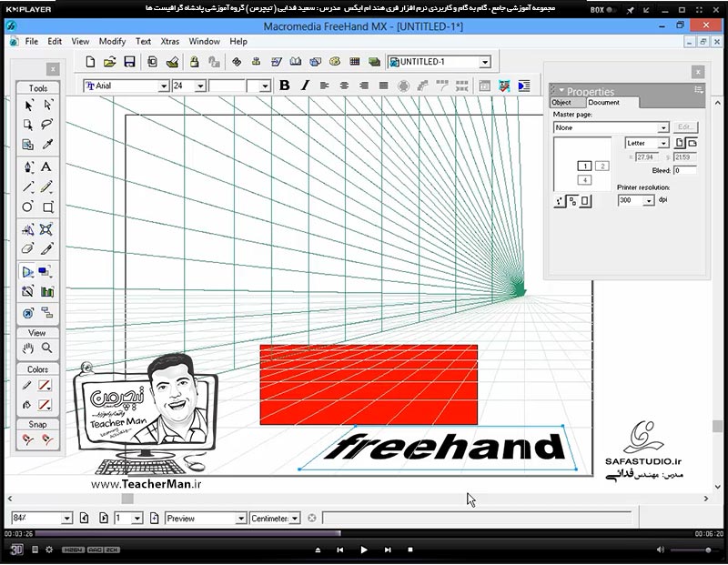Viewport: 728px width, 565px height.
Task: Click the stroke color swatch under Colors
Action: pyautogui.click(x=45, y=386)
